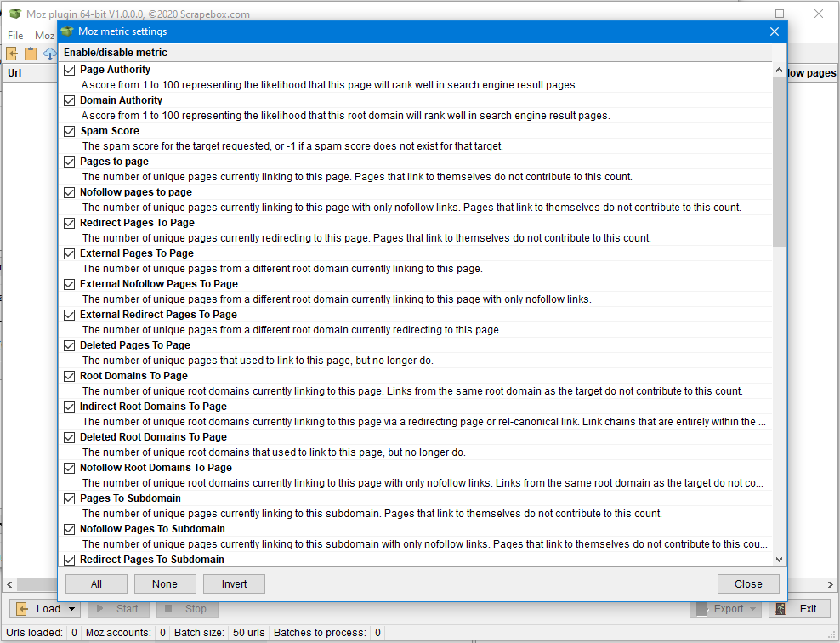Image resolution: width=840 pixels, height=643 pixels.
Task: Uncheck External Redirect Pages To Page
Action: coord(69,315)
